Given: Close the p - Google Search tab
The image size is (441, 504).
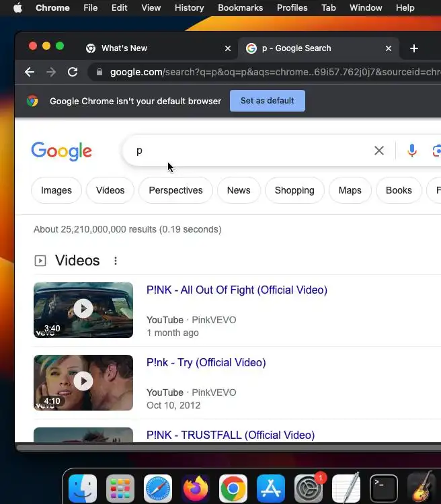Looking at the screenshot, I should click(389, 48).
